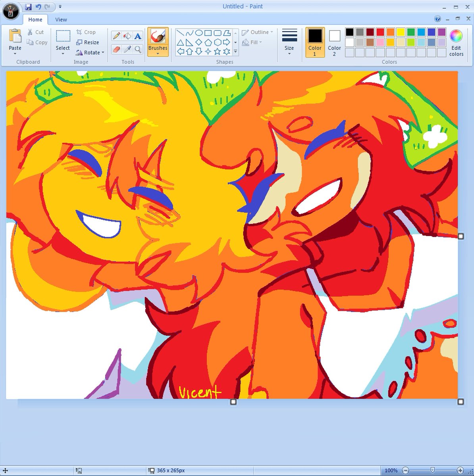
Task: Click the Undo arrow in title bar
Action: point(38,7)
